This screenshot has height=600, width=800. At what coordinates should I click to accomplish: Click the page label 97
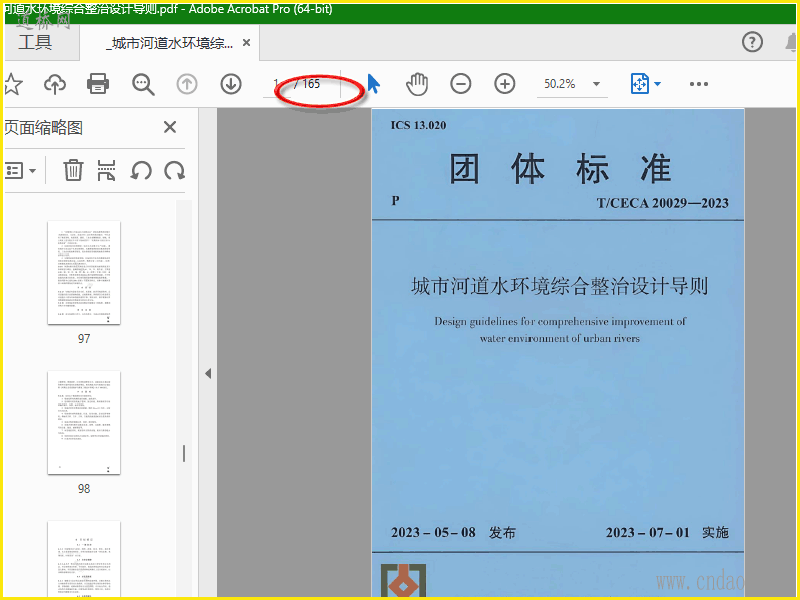click(x=84, y=339)
